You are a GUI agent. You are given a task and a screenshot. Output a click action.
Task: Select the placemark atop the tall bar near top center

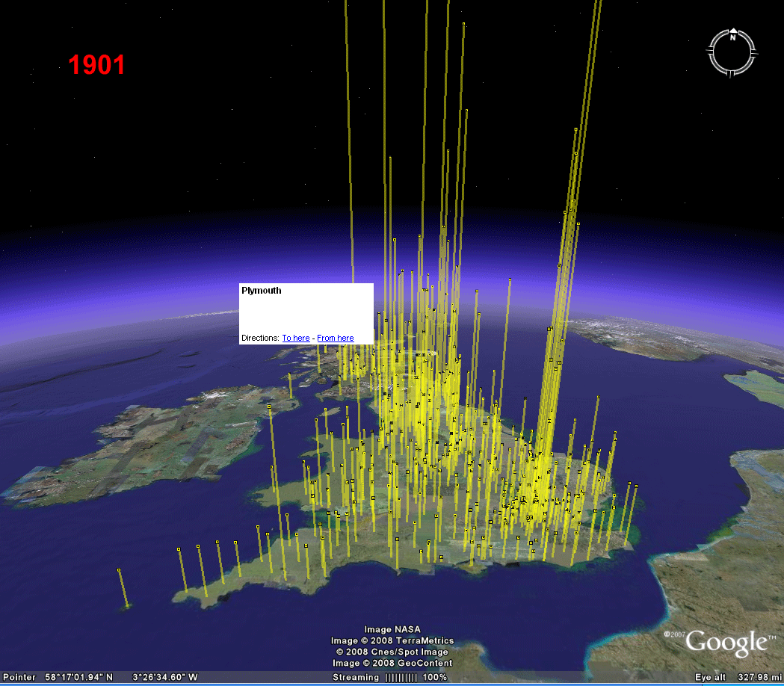click(x=464, y=24)
